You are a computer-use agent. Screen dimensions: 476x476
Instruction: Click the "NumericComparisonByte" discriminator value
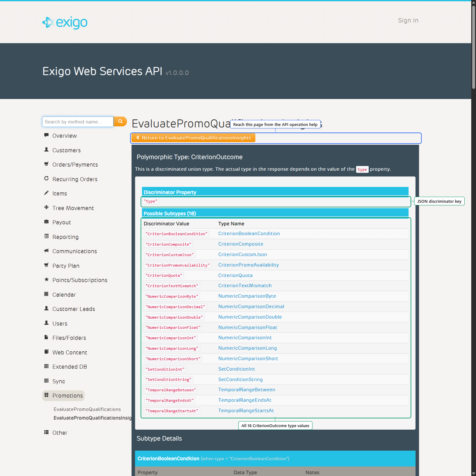point(172,296)
